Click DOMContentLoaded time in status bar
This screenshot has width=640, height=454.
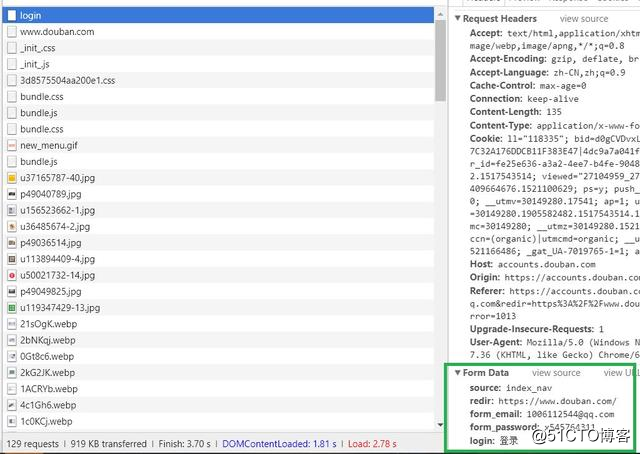pos(279,444)
